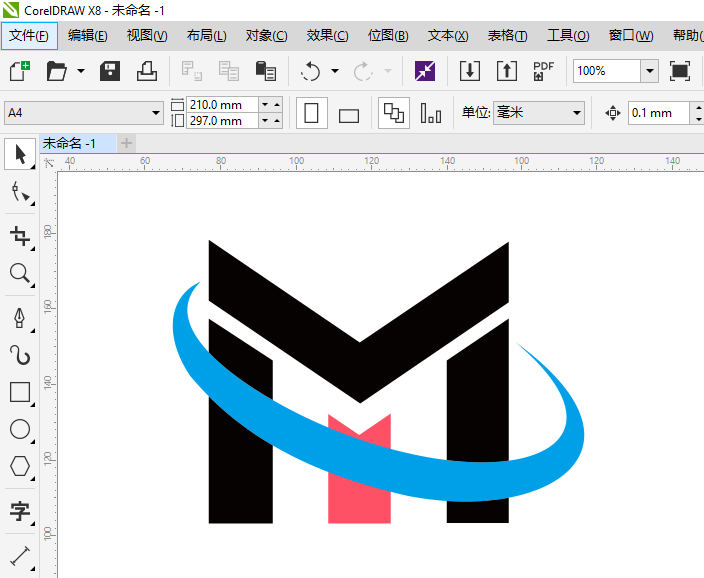Publish to PDF icon
This screenshot has width=704, height=578.
pos(543,71)
